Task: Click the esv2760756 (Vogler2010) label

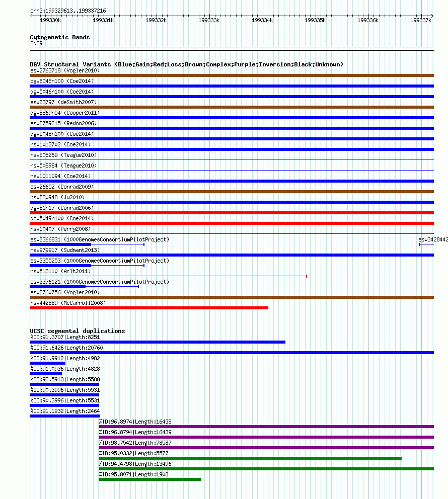Action: pyautogui.click(x=65, y=292)
